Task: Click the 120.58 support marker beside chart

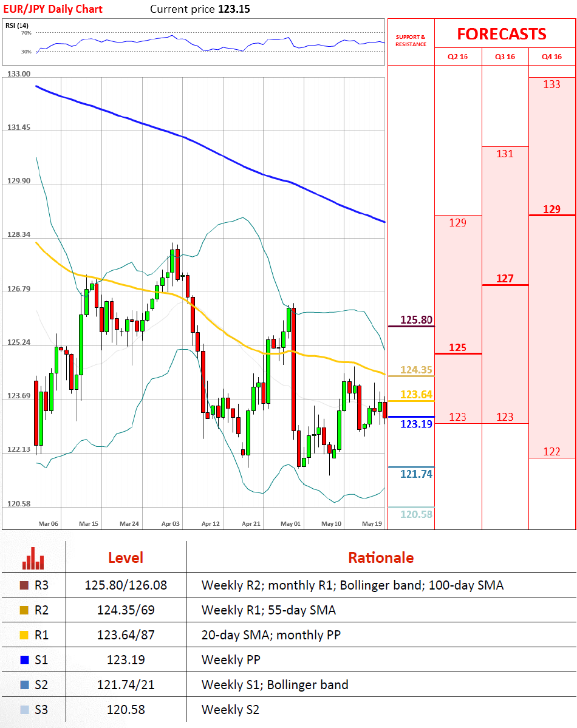Action: click(x=416, y=514)
